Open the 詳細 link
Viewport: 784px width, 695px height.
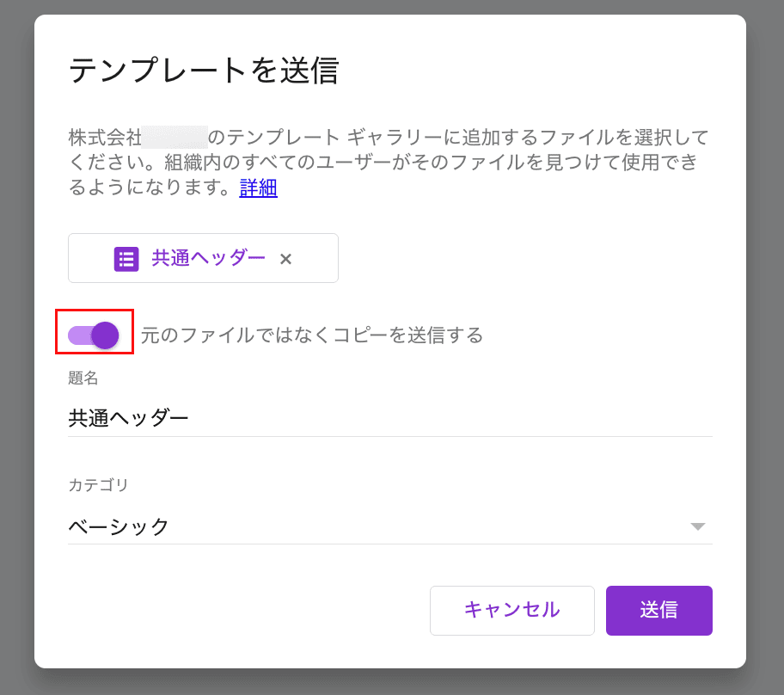258,188
